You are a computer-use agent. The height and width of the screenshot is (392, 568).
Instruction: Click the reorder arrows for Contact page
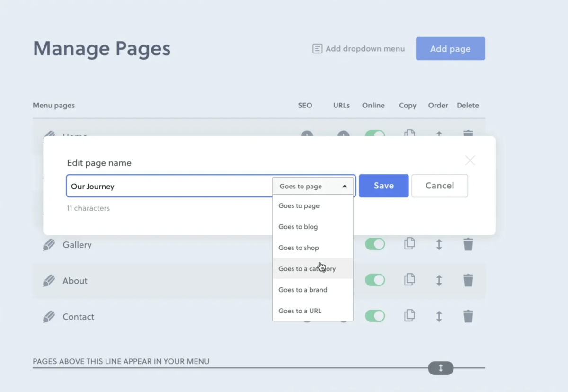pyautogui.click(x=439, y=316)
